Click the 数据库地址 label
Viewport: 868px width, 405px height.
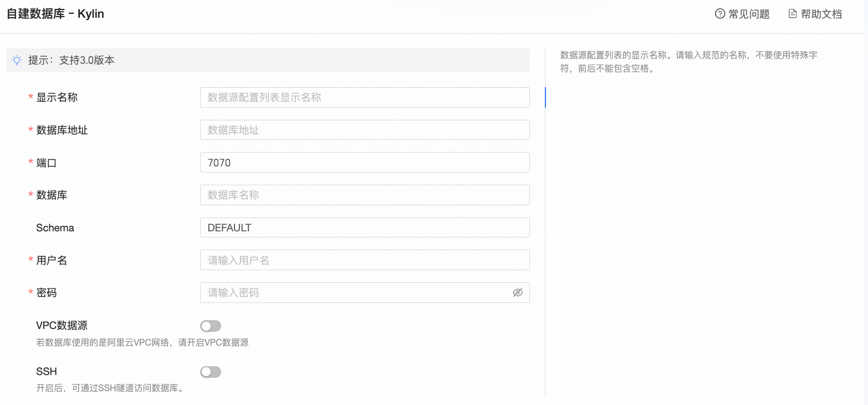pos(62,130)
